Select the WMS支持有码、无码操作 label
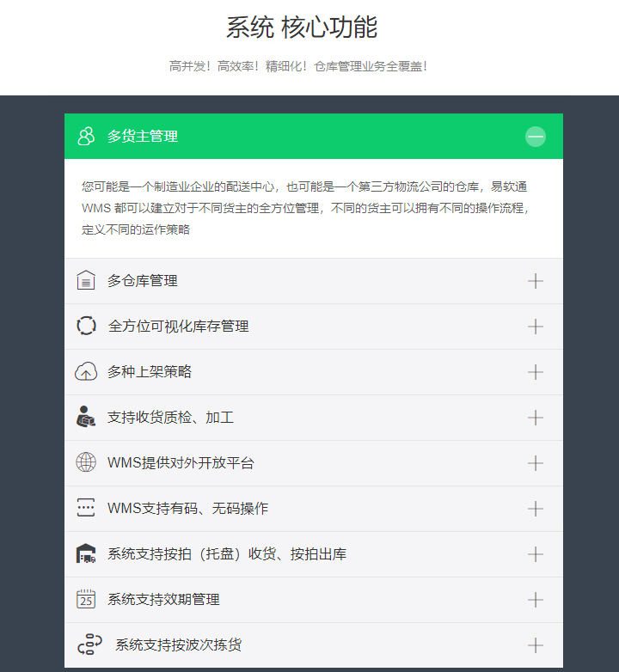Viewport: 619px width, 672px height. pos(187,508)
